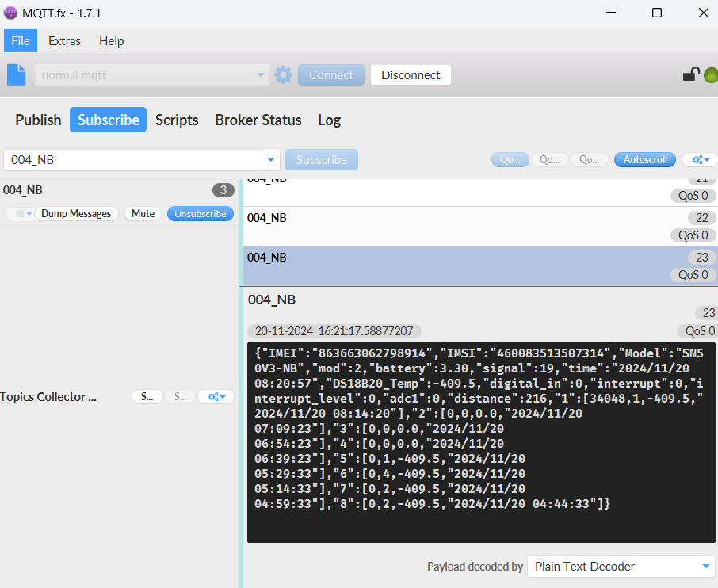The width and height of the screenshot is (718, 588).
Task: Click the Unsubscribe button
Action: [x=201, y=213]
